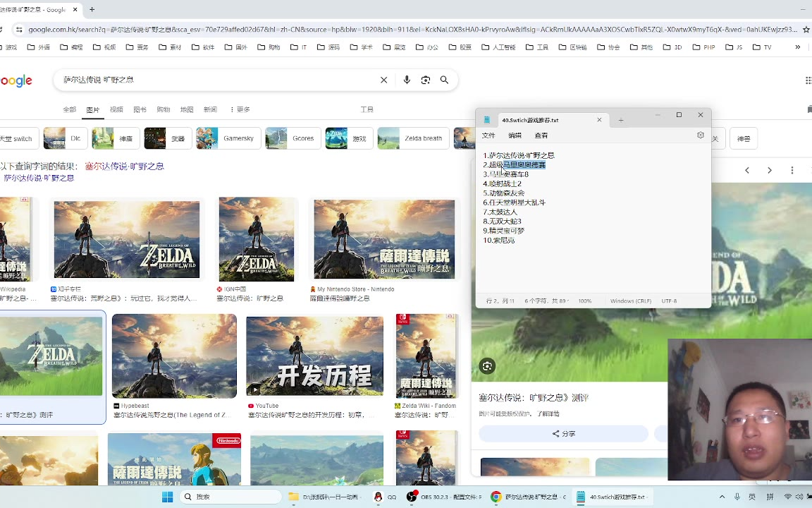Viewport: 812px width, 508px height.
Task: Start voice search with the microphone icon
Action: point(407,80)
